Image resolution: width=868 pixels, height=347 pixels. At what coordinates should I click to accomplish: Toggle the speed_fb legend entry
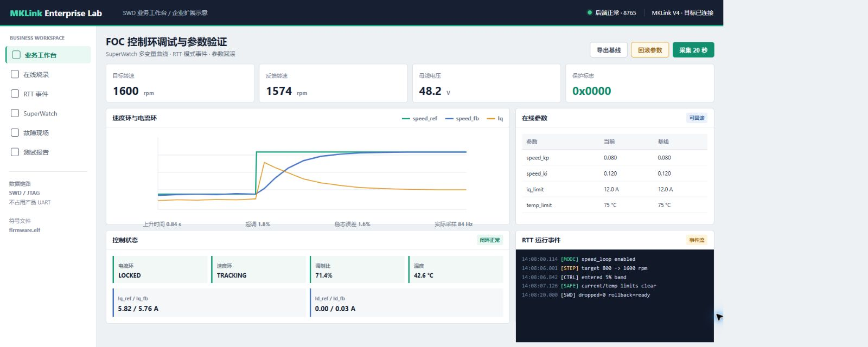[x=462, y=118]
